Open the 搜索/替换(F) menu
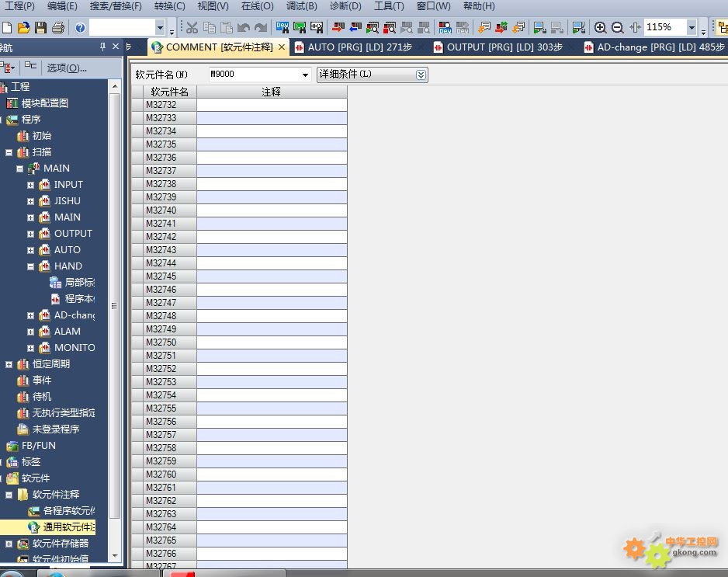This screenshot has width=728, height=577. point(116,6)
